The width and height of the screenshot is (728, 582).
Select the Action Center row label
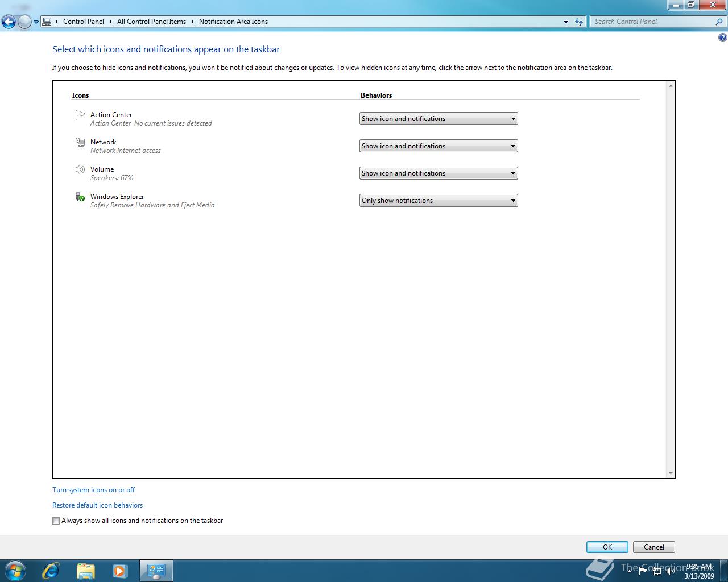111,115
